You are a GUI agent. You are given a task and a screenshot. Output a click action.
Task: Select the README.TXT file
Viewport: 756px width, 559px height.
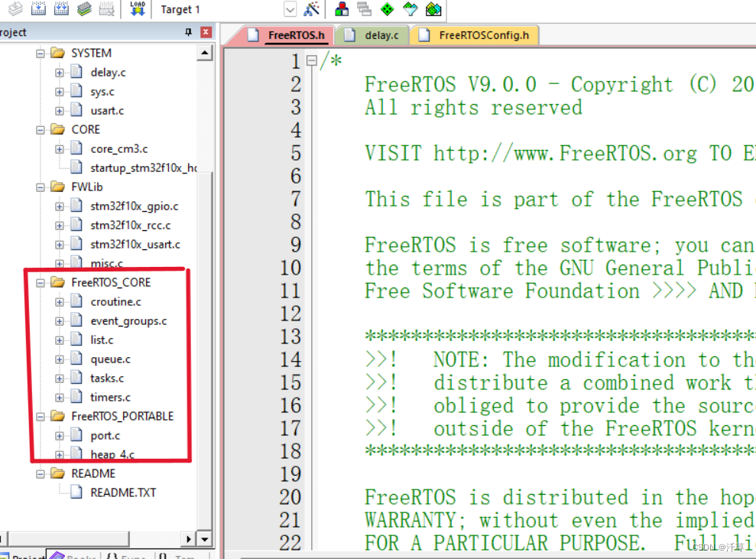pyautogui.click(x=123, y=492)
